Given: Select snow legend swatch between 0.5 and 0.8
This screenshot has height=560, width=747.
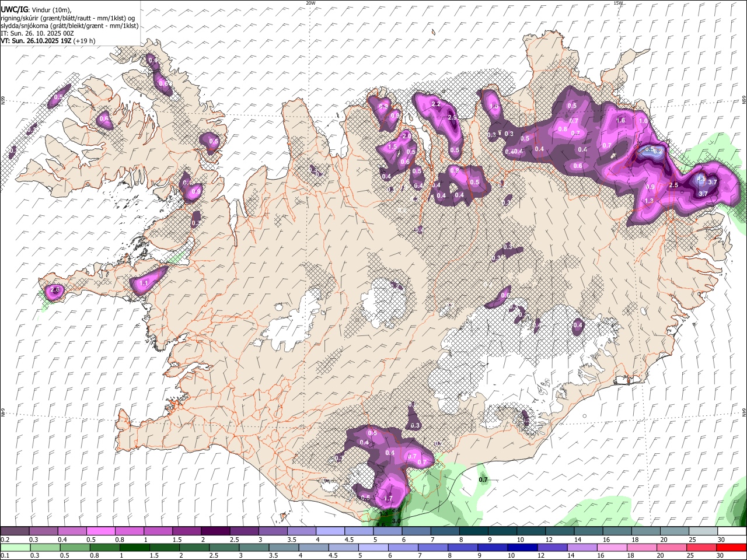Looking at the screenshot, I should tap(100, 531).
